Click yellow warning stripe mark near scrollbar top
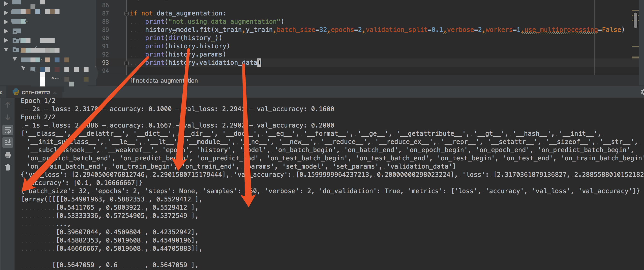This screenshot has width=644, height=270. coord(635,10)
